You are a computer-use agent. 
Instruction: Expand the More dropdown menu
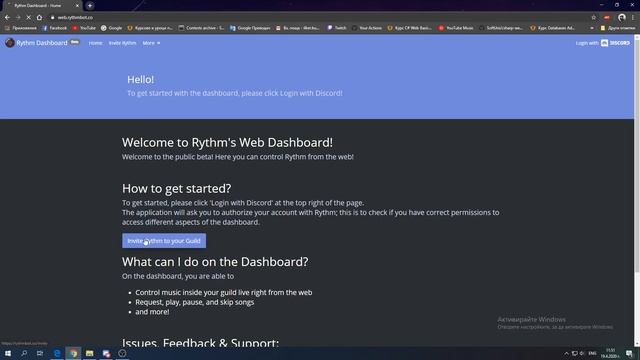point(151,43)
